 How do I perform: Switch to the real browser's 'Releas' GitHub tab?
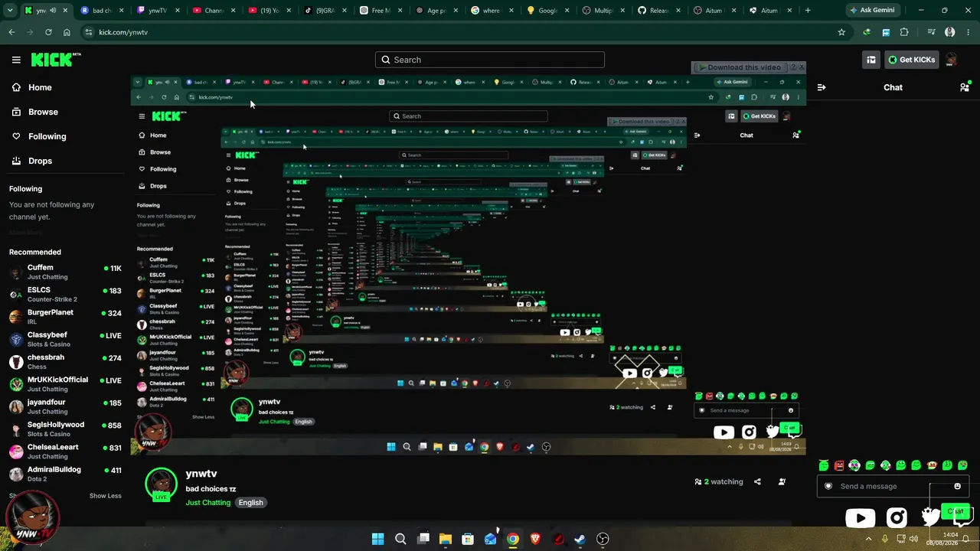tap(660, 11)
